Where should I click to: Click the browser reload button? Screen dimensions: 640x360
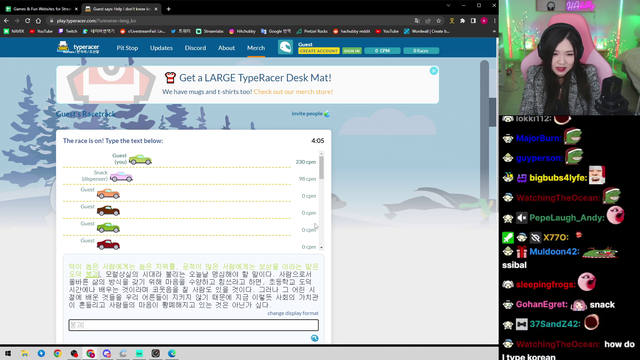[27, 21]
